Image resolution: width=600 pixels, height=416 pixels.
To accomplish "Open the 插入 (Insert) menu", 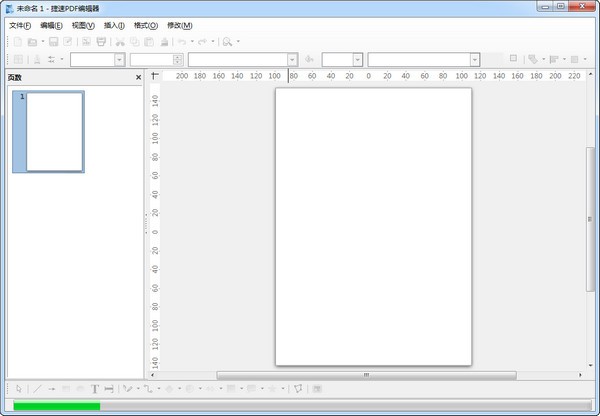I will [114, 25].
